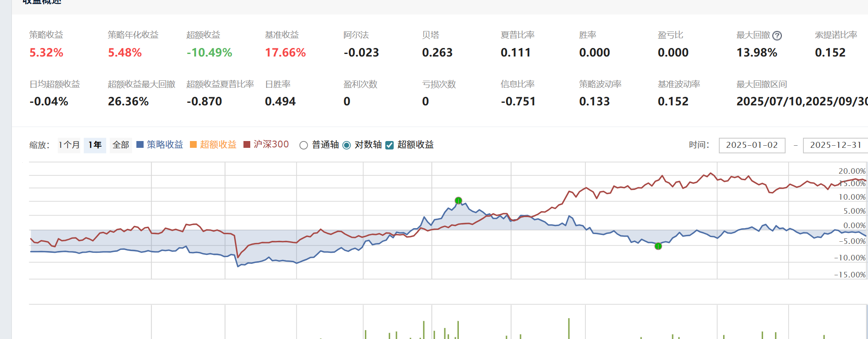Click the help icon beside 最大回撤
The image size is (868, 339).
tap(777, 36)
